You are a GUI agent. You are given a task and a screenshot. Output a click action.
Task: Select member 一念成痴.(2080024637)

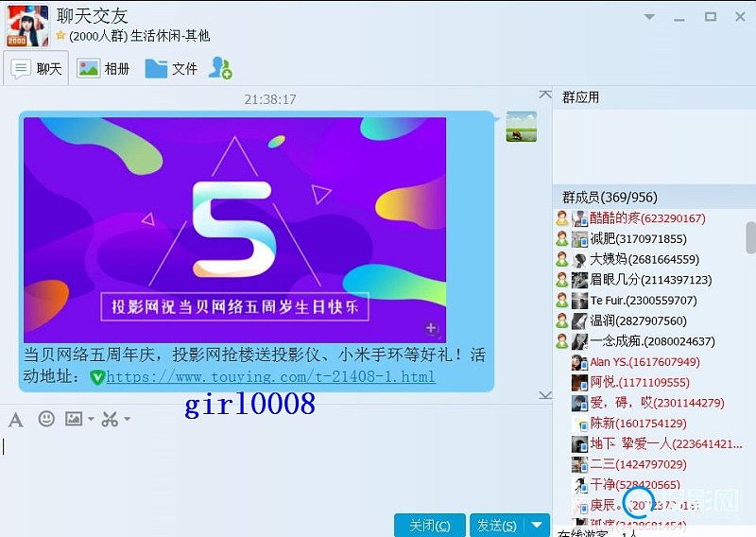(652, 341)
